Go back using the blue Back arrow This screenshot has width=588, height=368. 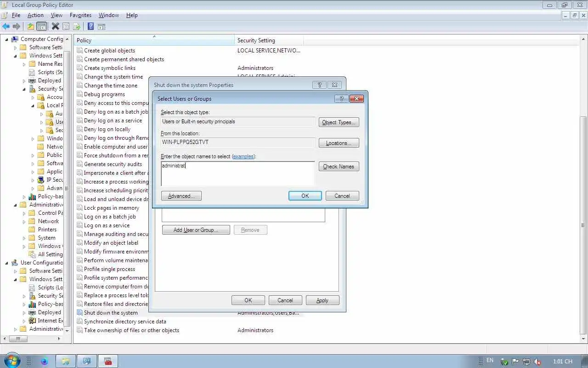coord(6,27)
